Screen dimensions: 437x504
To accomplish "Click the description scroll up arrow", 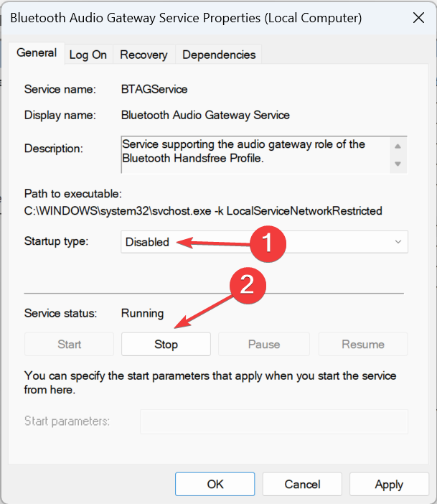I will click(398, 146).
